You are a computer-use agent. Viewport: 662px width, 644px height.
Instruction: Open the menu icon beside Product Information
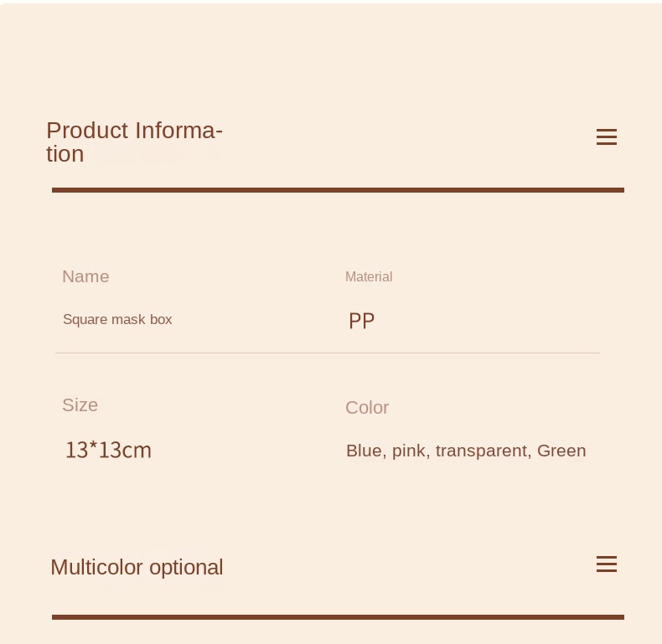(x=607, y=137)
